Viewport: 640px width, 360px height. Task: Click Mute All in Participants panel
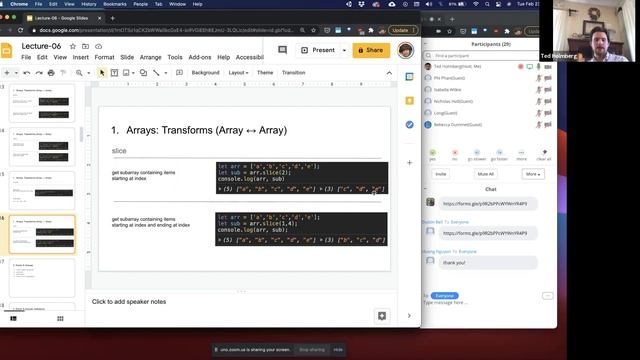click(x=485, y=174)
